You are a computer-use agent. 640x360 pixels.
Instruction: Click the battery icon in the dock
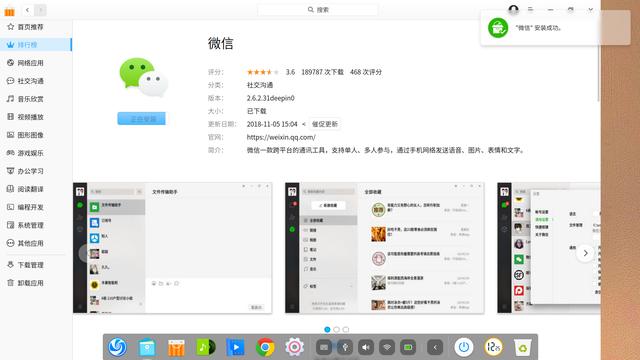pyautogui.click(x=408, y=347)
